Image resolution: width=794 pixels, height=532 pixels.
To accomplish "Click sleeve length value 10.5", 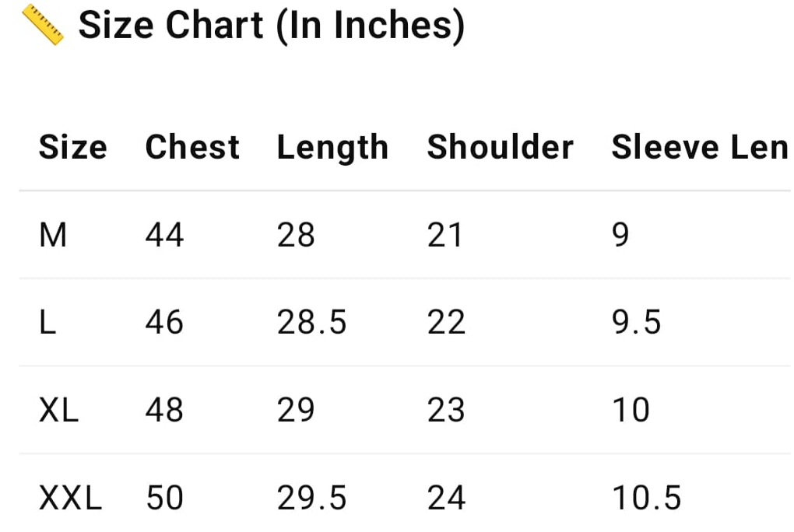I will point(646,498).
